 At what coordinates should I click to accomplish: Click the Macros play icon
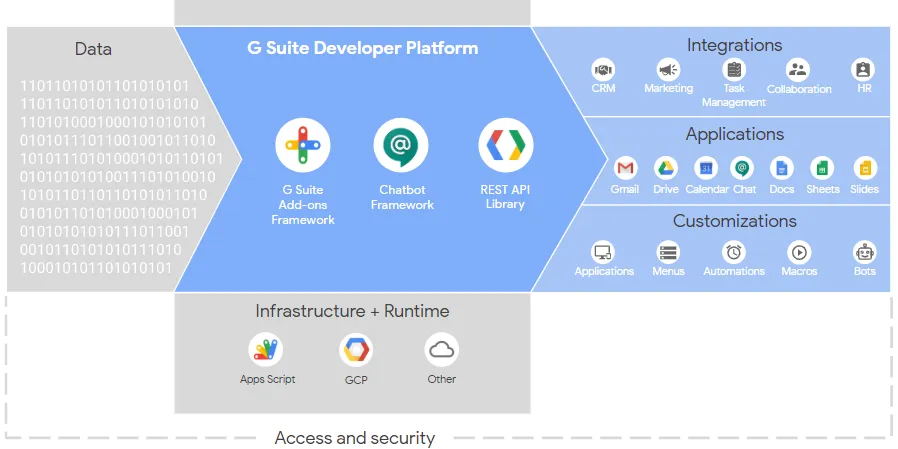[x=799, y=253]
